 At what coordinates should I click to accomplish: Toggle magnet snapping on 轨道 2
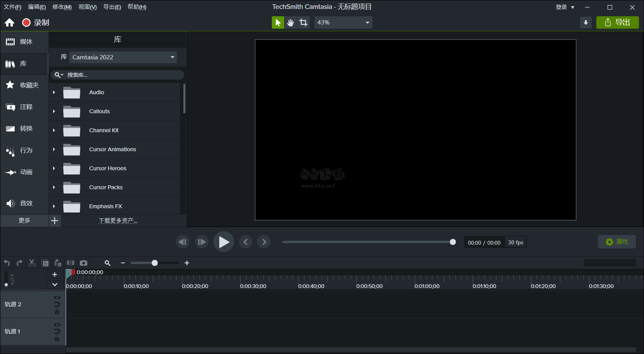coord(57,304)
